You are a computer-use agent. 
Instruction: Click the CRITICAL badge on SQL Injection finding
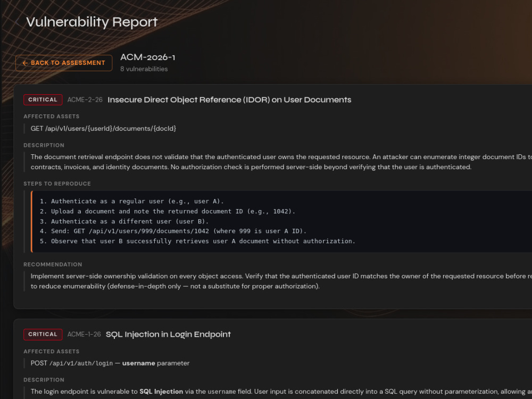point(43,335)
